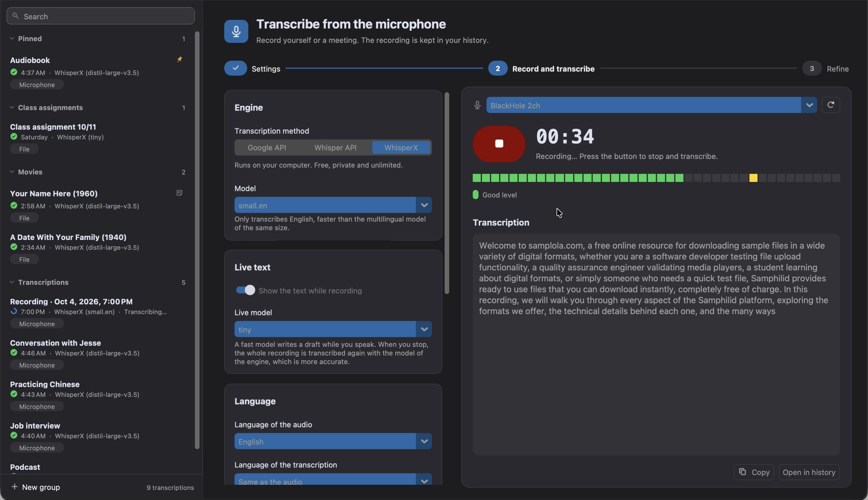Viewport: 868px width, 500px height.
Task: Click inside the Transcription text area
Action: pos(656,344)
